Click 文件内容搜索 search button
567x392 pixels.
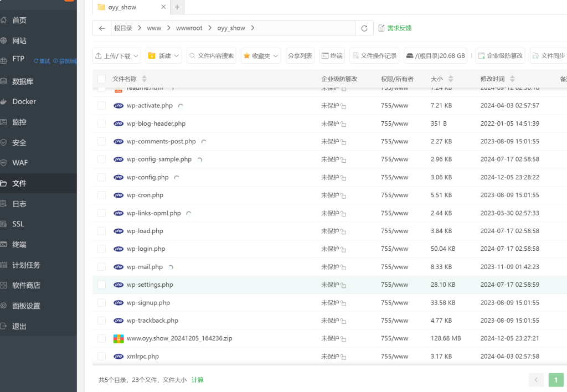(x=211, y=56)
